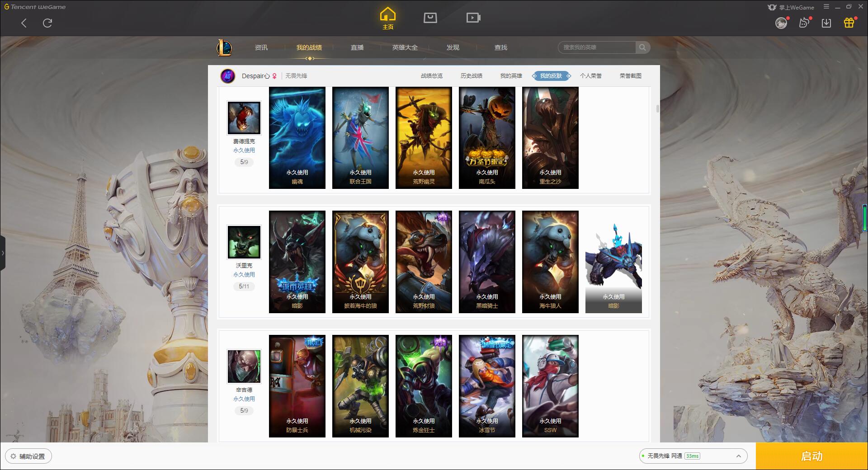This screenshot has height=470, width=868.
Task: Select the 我的皮肤 sub-tab
Action: pyautogui.click(x=551, y=76)
